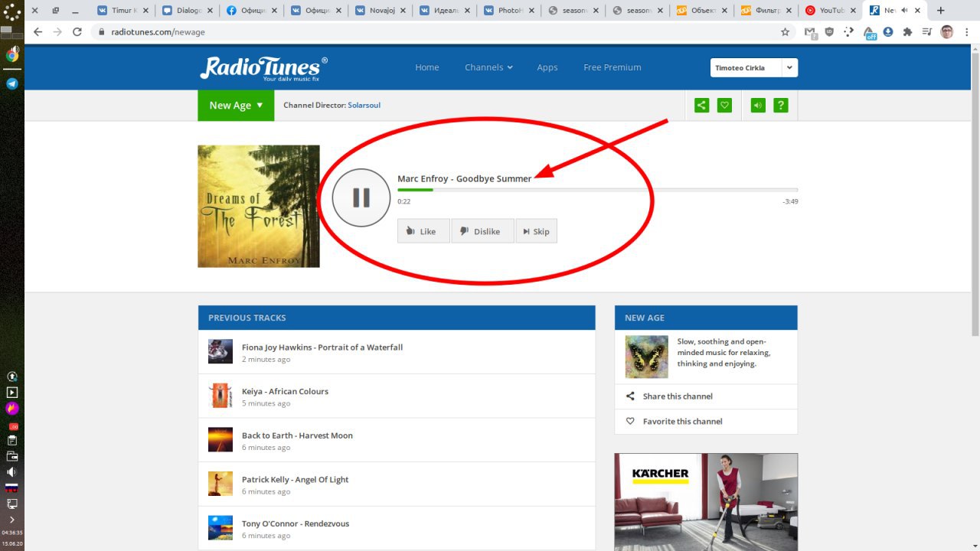Open the Kärcher advertisement banner
This screenshot has width=980, height=551.
(706, 502)
